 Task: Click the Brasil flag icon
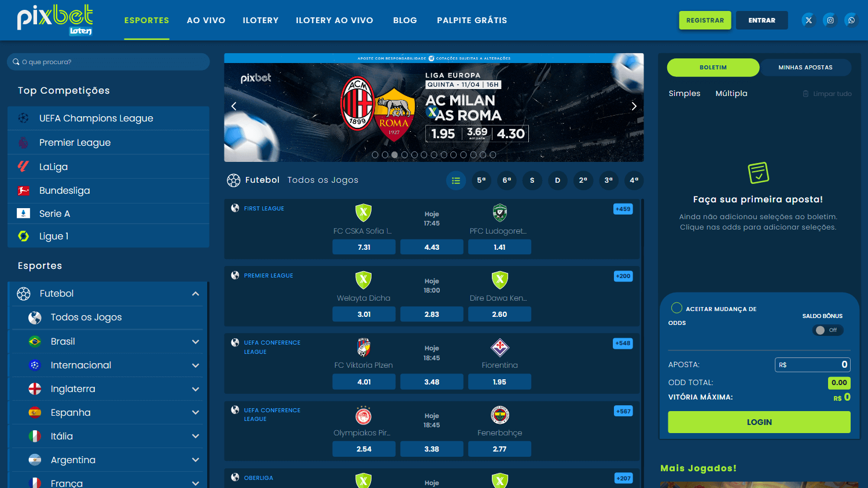click(35, 341)
